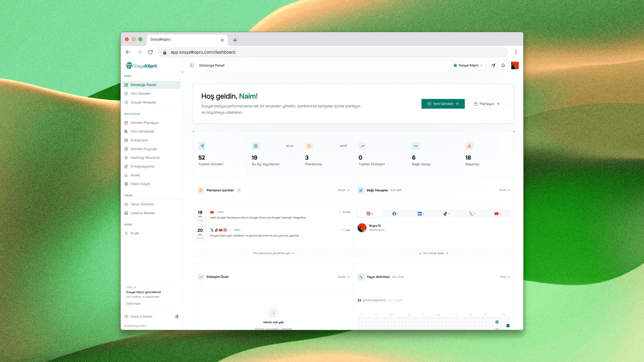Click the Hashtag Yöneticisi hash icon
This screenshot has width=644, height=362.
126,158
